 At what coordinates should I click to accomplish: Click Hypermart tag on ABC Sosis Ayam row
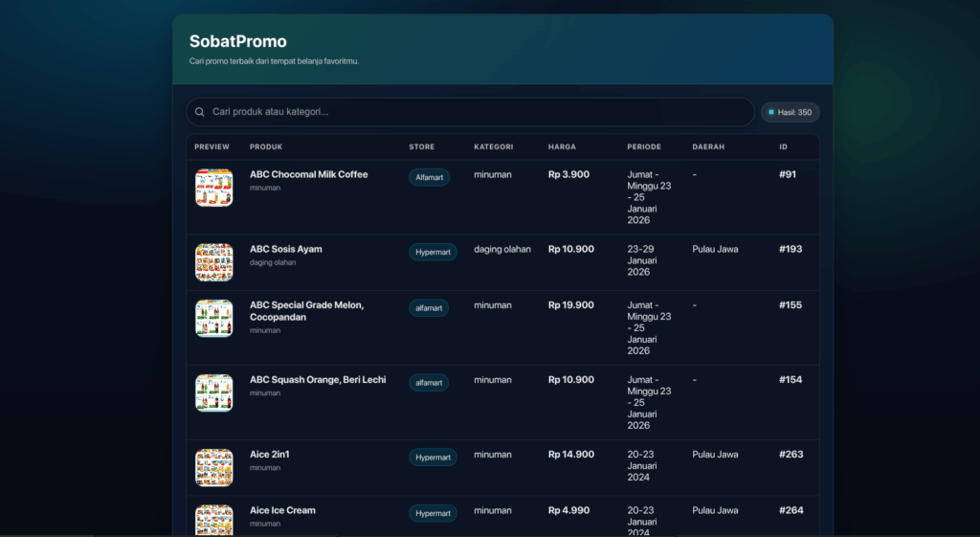pyautogui.click(x=433, y=252)
